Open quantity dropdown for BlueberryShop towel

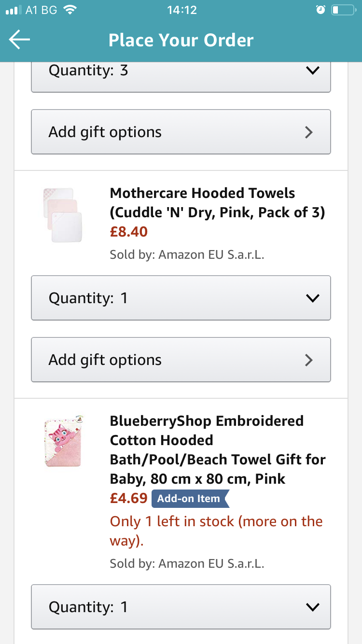(x=181, y=607)
